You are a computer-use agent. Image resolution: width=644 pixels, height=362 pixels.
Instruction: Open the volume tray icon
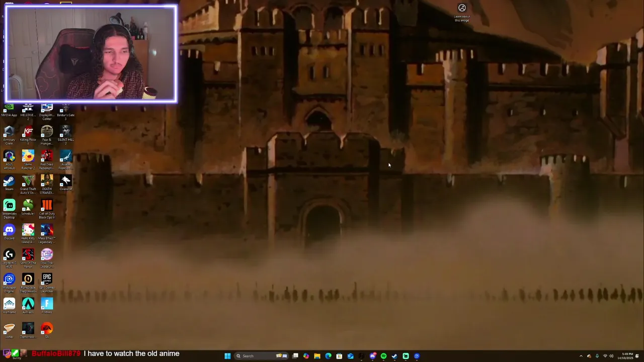(x=612, y=356)
